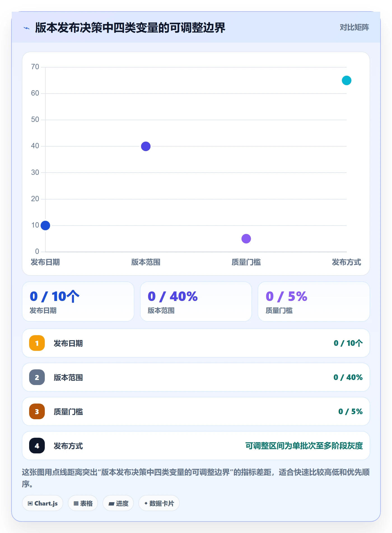Click the green "0 / 40%" value in row 2
Screen dimensions: 392x533
coord(348,377)
